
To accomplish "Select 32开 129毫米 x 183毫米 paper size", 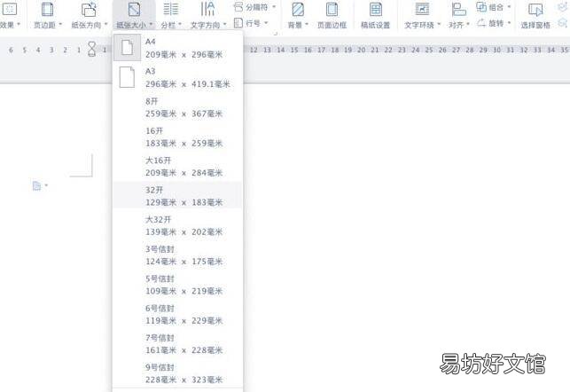I will 178,196.
